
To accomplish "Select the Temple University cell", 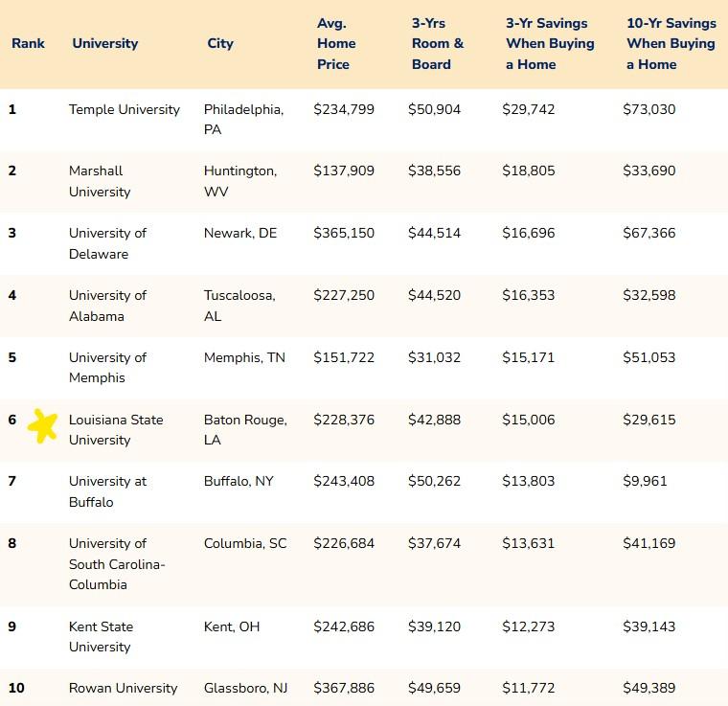I will [x=125, y=109].
